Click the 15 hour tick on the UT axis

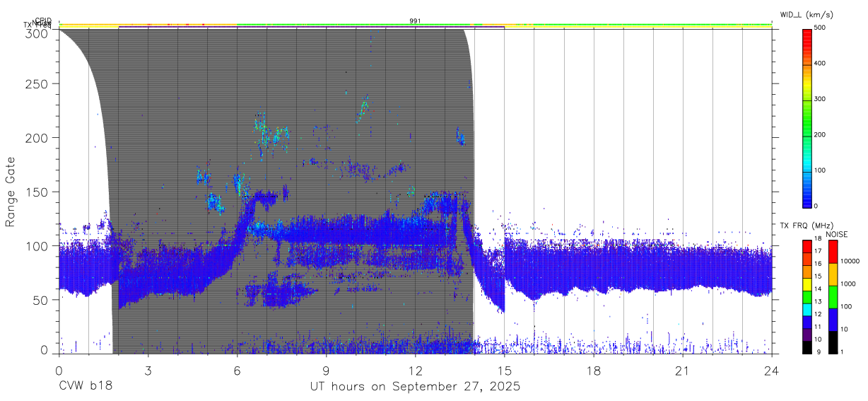pos(505,370)
